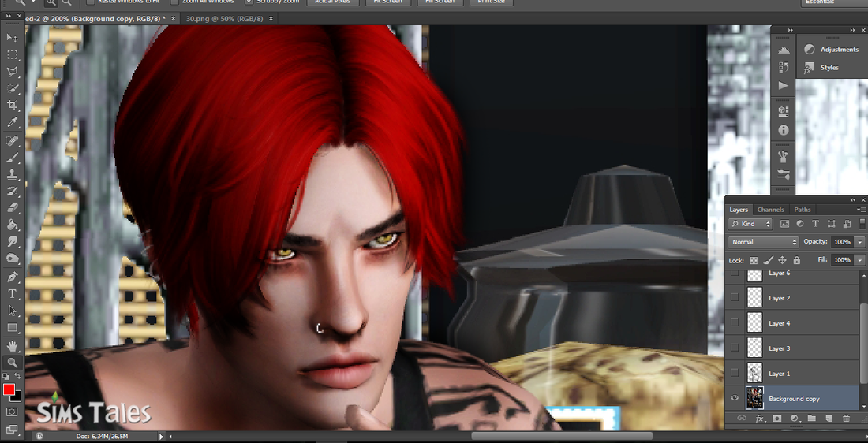Select the History Brush tool
The width and height of the screenshot is (868, 443).
12,192
